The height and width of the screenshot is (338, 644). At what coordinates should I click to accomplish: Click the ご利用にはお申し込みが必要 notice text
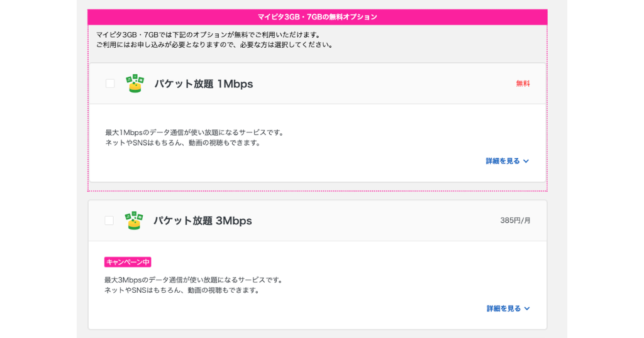(x=214, y=45)
